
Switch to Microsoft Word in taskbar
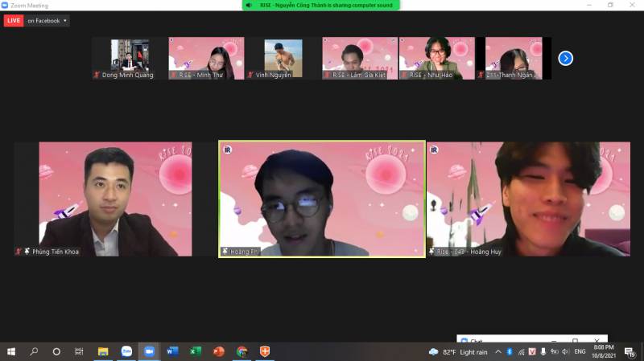click(172, 351)
